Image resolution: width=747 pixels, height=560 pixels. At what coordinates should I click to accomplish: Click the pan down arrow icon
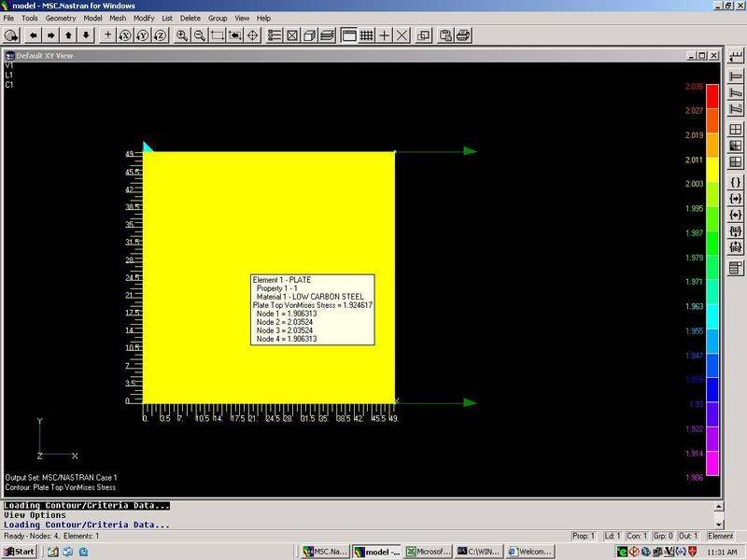pyautogui.click(x=85, y=35)
